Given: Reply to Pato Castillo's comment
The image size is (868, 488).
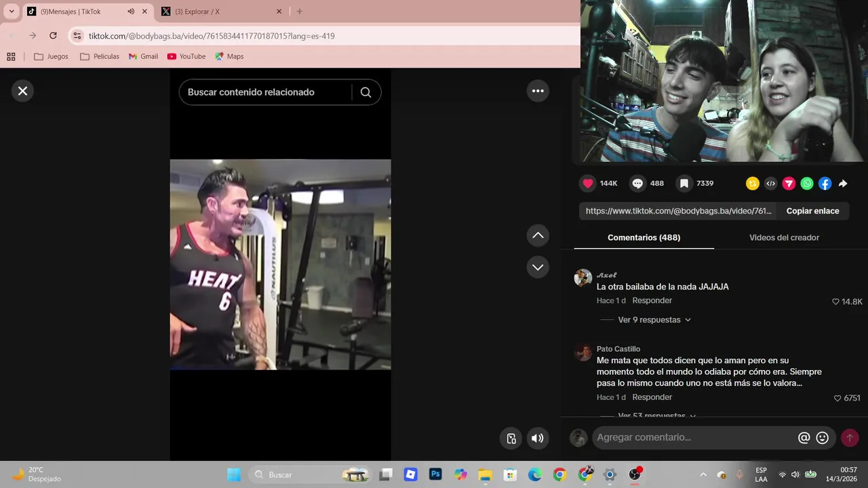Looking at the screenshot, I should tap(652, 397).
